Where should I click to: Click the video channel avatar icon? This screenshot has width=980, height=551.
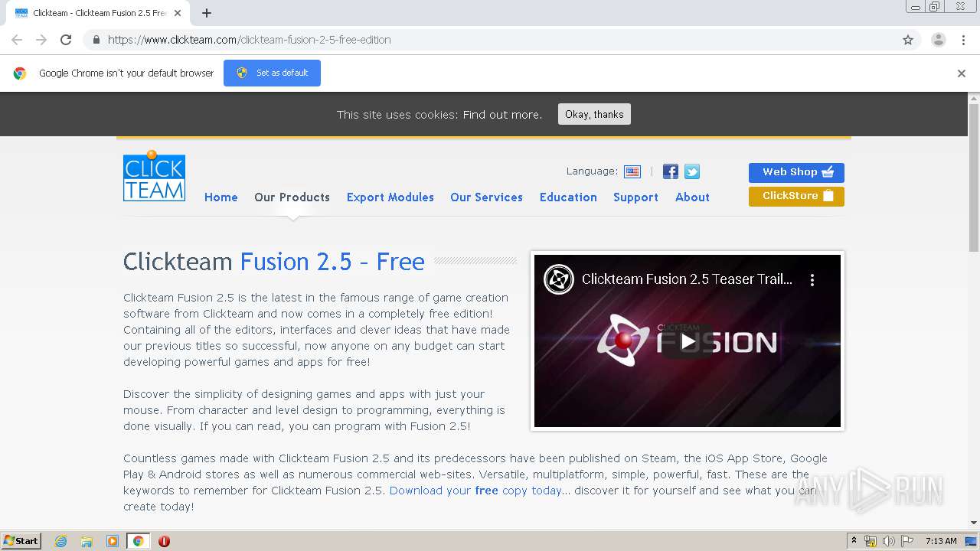point(559,279)
